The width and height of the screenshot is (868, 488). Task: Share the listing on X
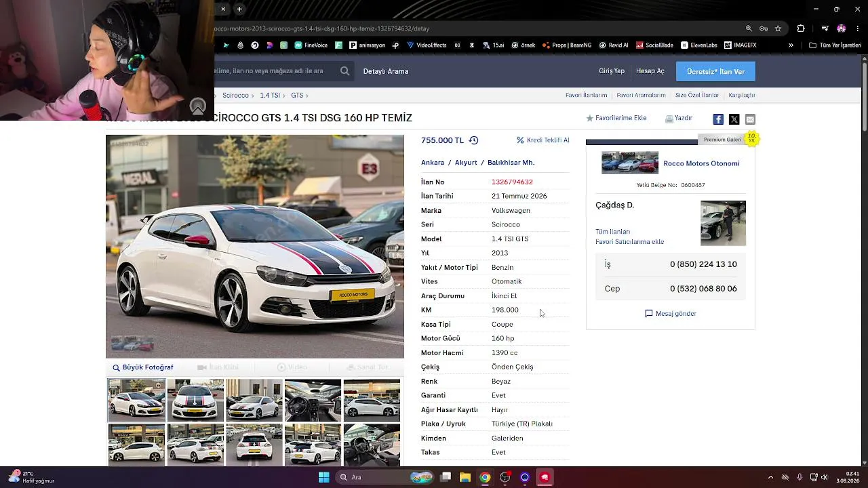pos(734,119)
